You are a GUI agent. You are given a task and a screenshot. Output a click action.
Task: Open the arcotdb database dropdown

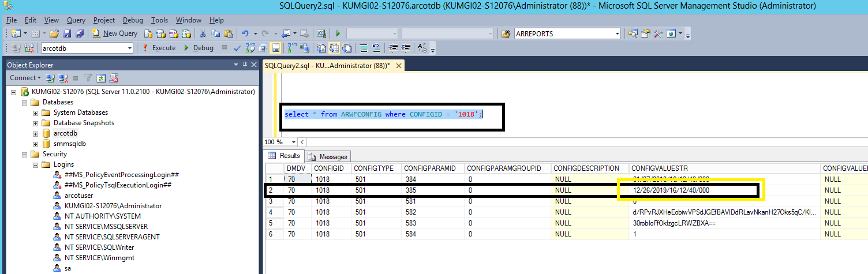pyautogui.click(x=129, y=48)
